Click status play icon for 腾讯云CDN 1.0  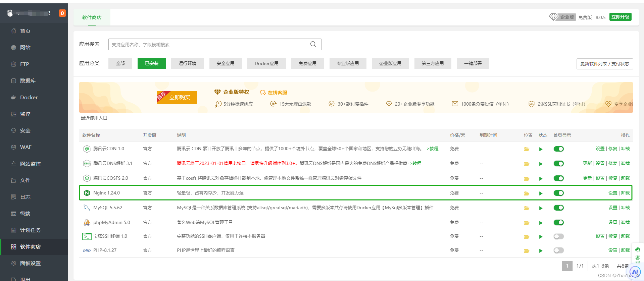(541, 149)
